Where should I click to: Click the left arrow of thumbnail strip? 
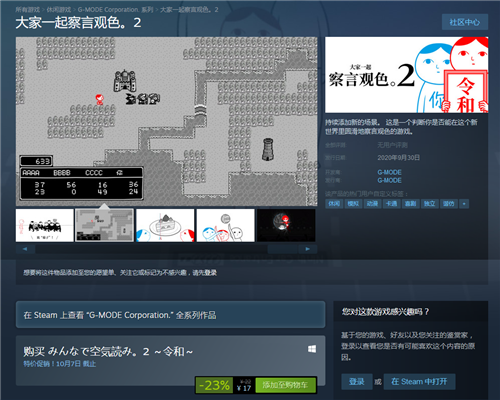(25, 249)
